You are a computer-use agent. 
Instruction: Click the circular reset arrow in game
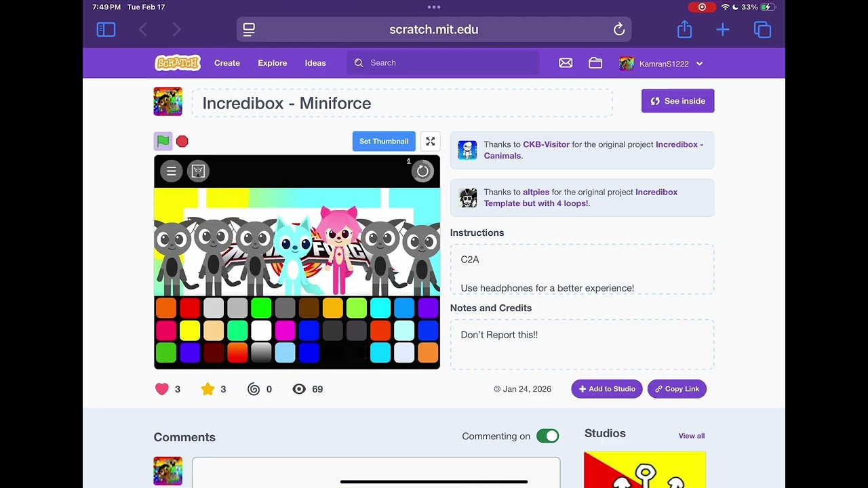(x=422, y=171)
